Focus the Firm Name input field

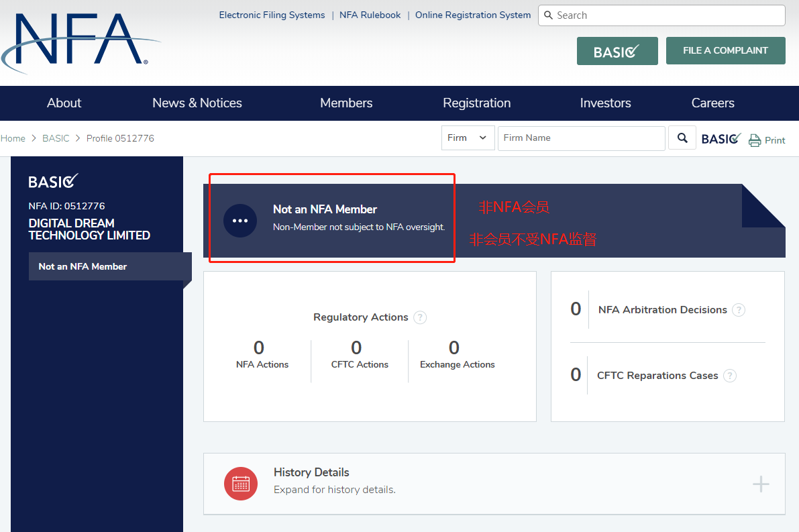click(x=582, y=138)
